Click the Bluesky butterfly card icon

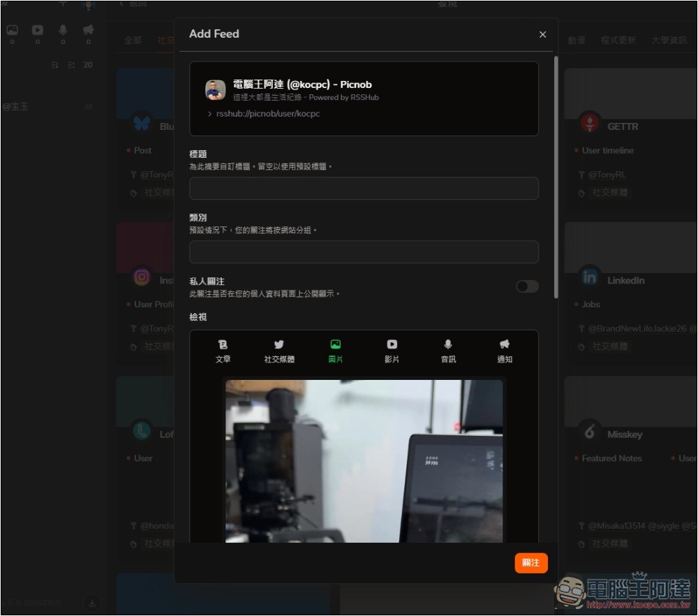[x=142, y=122]
